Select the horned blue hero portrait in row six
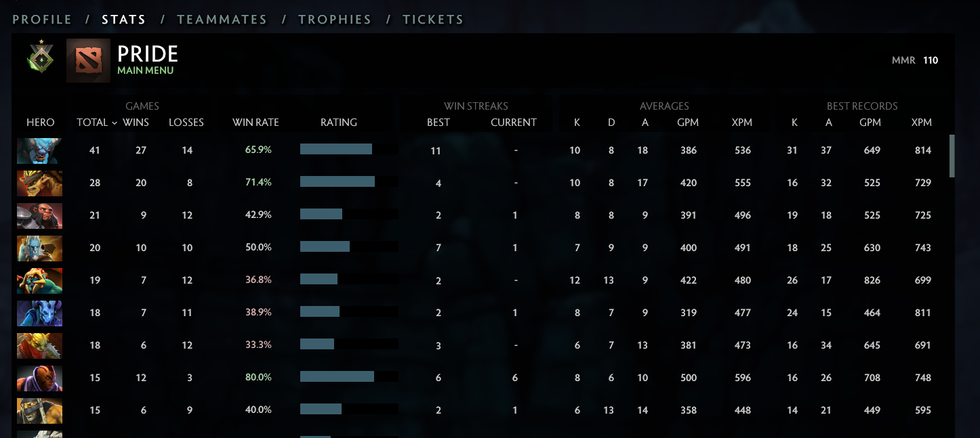The height and width of the screenshot is (438, 980). [39, 313]
